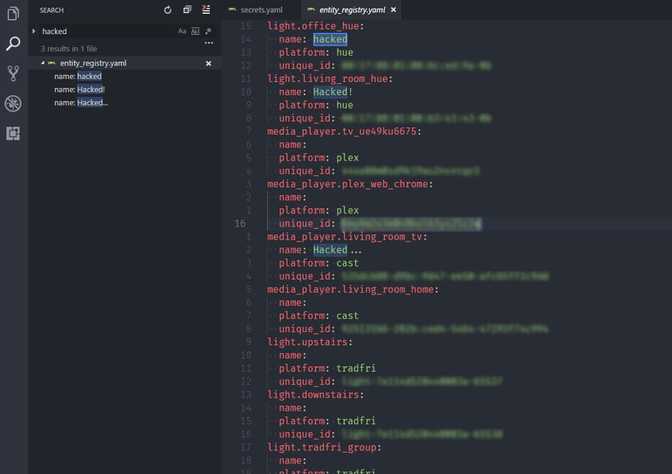Viewport: 672px width, 474px height.
Task: Dismiss entity_registry.yaml from search results
Action: (x=209, y=63)
